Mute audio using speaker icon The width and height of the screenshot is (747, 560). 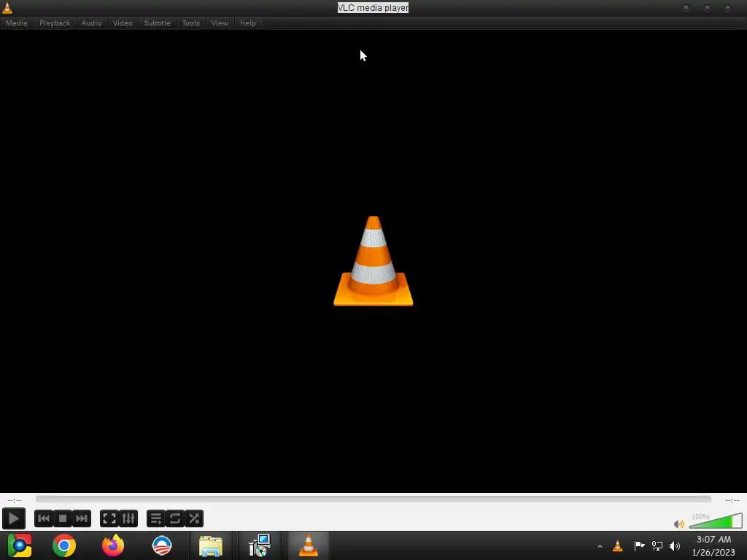pos(679,524)
